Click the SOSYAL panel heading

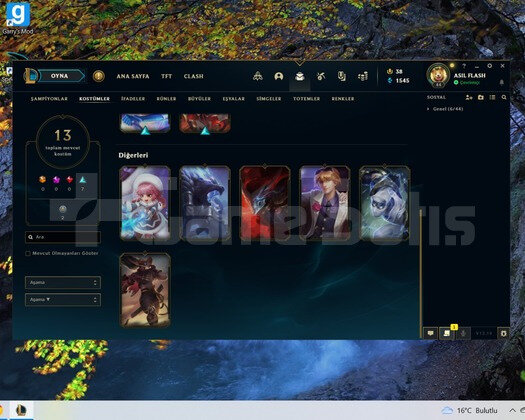pyautogui.click(x=436, y=97)
